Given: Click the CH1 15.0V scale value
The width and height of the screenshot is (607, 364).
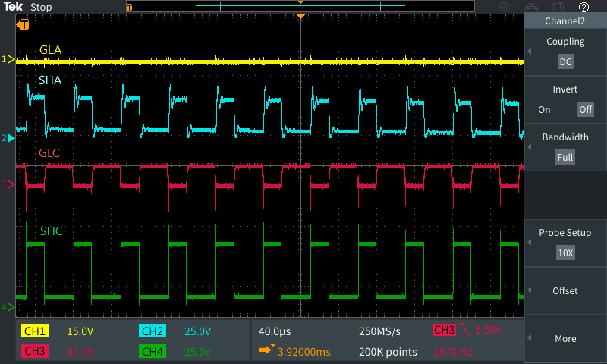Looking at the screenshot, I should (80, 331).
